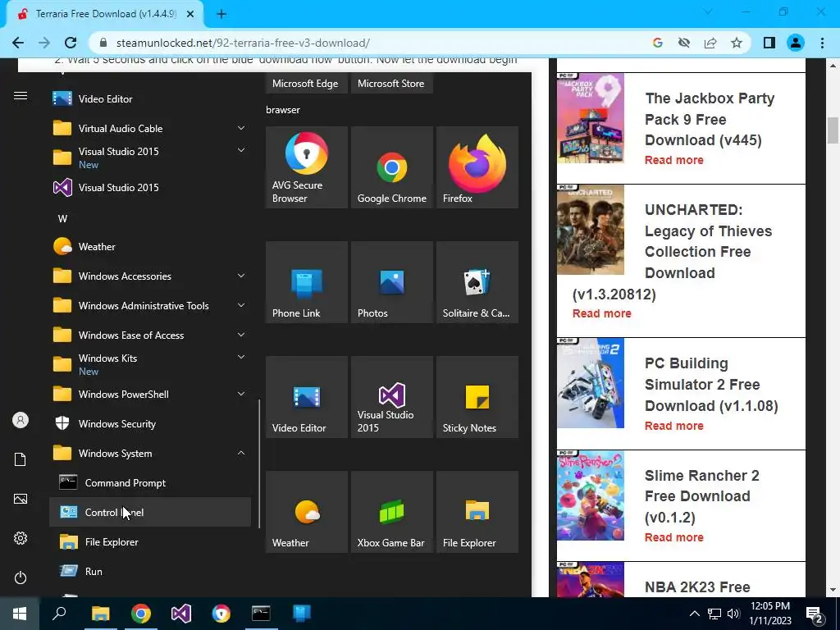This screenshot has height=630, width=840.
Task: Expand the Windows Kits folder
Action: tap(150, 364)
